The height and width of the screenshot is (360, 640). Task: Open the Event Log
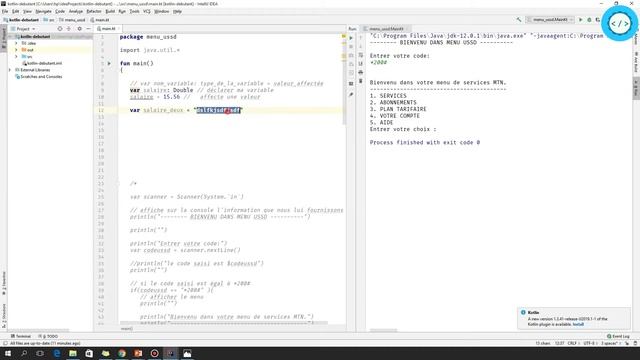click(x=618, y=336)
